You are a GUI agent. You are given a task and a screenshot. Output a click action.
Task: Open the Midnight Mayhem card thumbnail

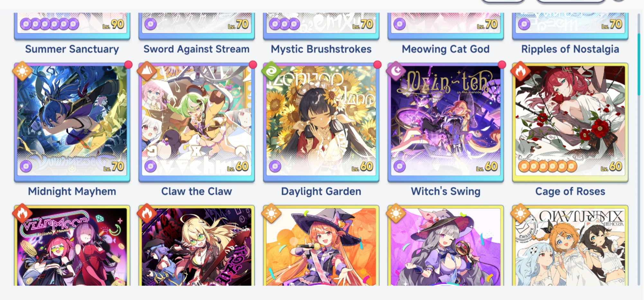(72, 122)
